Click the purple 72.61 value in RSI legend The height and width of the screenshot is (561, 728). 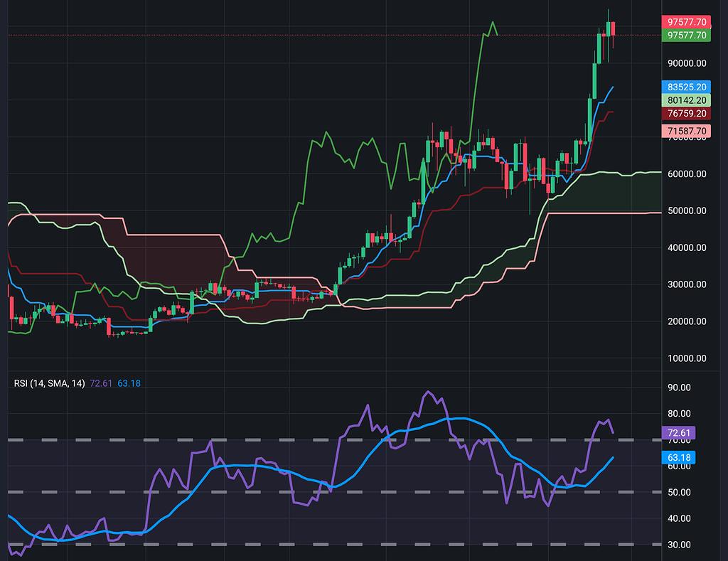click(x=102, y=383)
